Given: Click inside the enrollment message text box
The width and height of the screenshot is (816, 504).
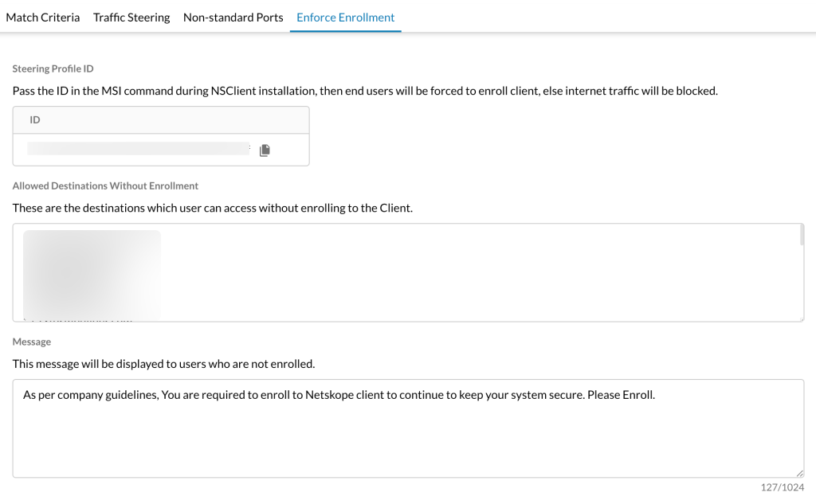Looking at the screenshot, I should [x=409, y=428].
